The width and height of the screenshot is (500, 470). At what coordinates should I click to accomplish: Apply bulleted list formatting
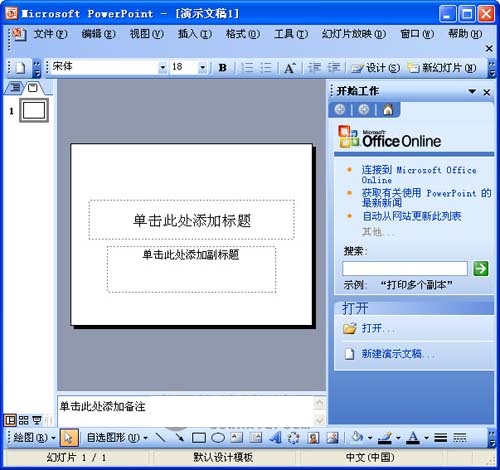coord(266,68)
